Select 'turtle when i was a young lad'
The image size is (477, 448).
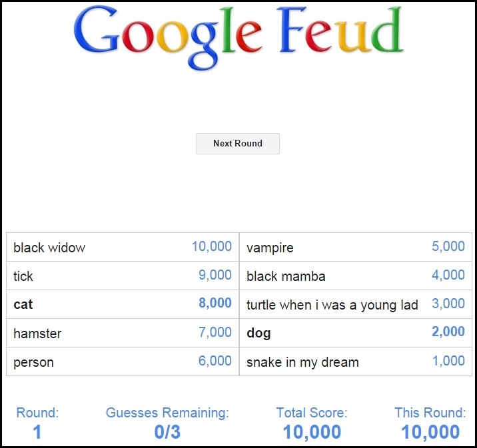click(332, 305)
